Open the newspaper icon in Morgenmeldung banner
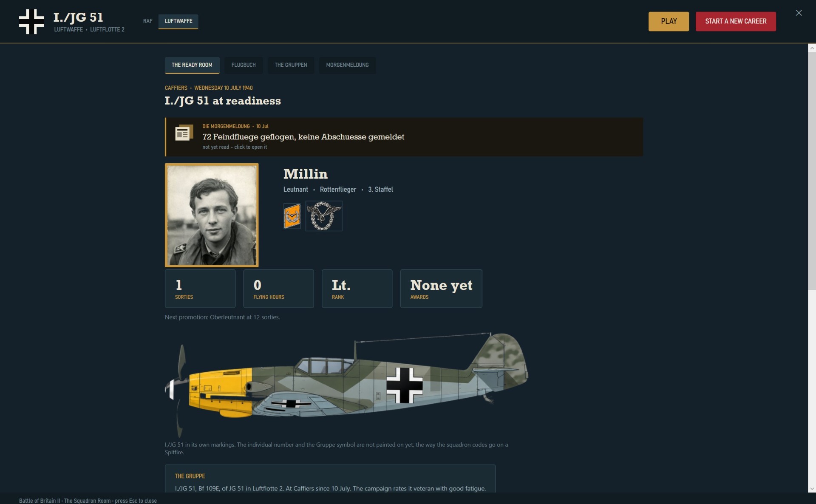The width and height of the screenshot is (816, 504). coord(184,133)
